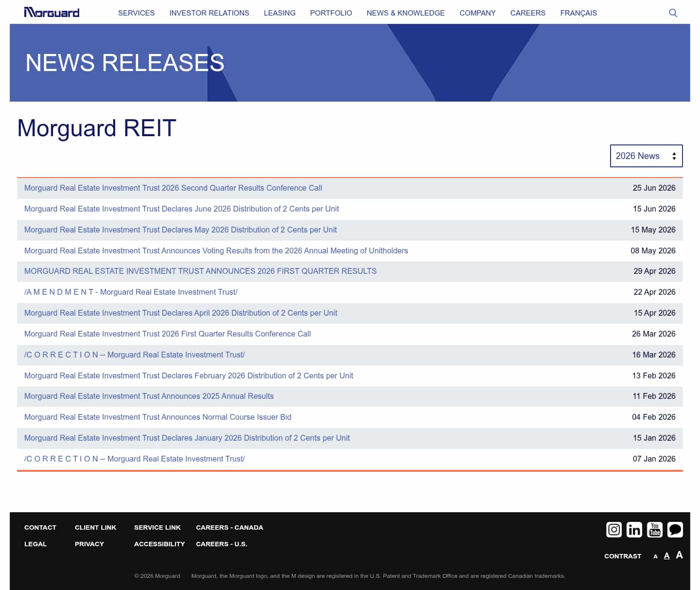The width and height of the screenshot is (700, 590).
Task: Open the January 2026 Distribution release
Action: point(187,438)
